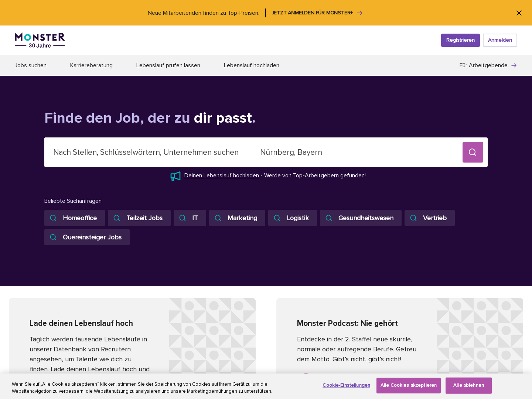Click the Finde den Job headline

tap(150, 118)
